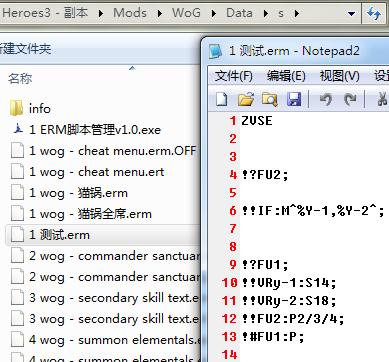This screenshot has height=362, width=389.
Task: Sort files by 名称 column header
Action: pos(20,79)
